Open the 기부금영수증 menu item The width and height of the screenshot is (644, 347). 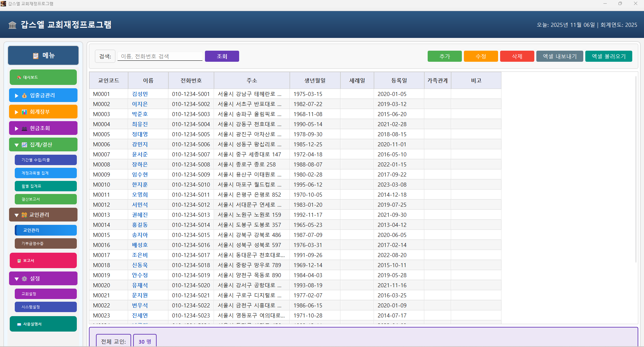[x=46, y=244]
